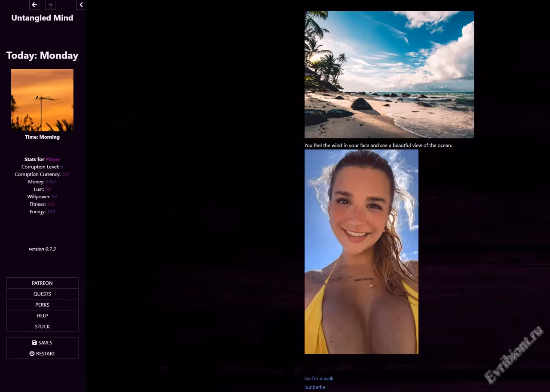Click the version 0.1.3 label
Viewport: 550px width, 392px height.
click(x=42, y=249)
